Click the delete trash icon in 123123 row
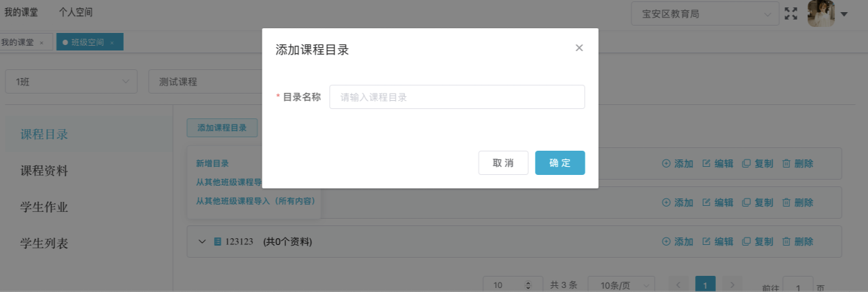The image size is (868, 292). pyautogui.click(x=786, y=242)
